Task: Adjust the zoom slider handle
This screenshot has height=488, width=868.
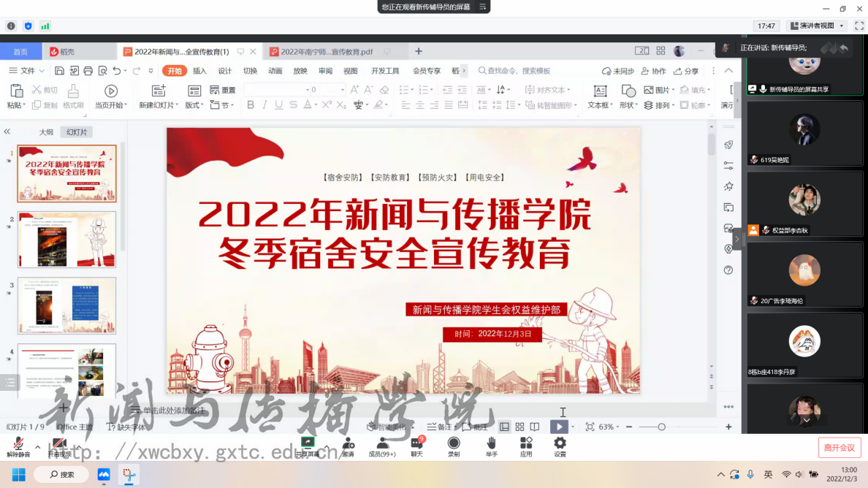Action: click(661, 427)
